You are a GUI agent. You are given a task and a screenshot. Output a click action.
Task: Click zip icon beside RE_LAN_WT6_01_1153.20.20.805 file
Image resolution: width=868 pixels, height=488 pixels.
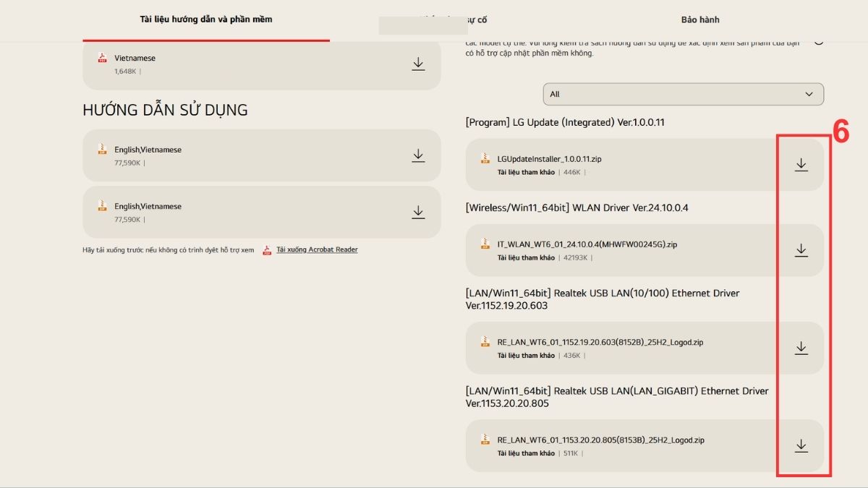(x=485, y=439)
